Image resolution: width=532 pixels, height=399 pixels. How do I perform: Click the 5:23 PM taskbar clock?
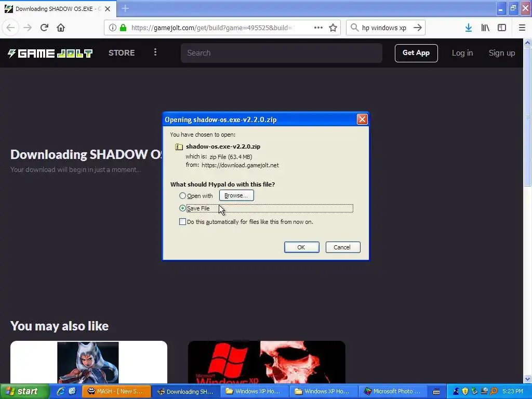click(513, 391)
